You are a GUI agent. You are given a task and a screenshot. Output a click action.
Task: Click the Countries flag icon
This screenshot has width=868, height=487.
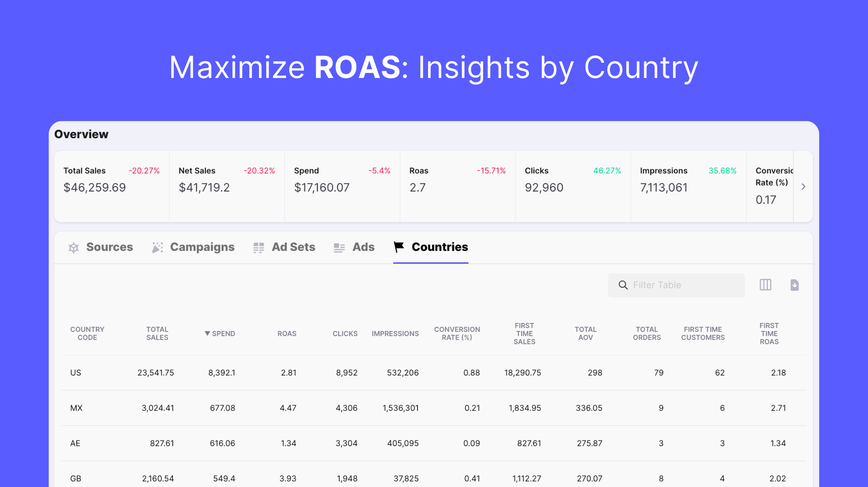click(399, 247)
